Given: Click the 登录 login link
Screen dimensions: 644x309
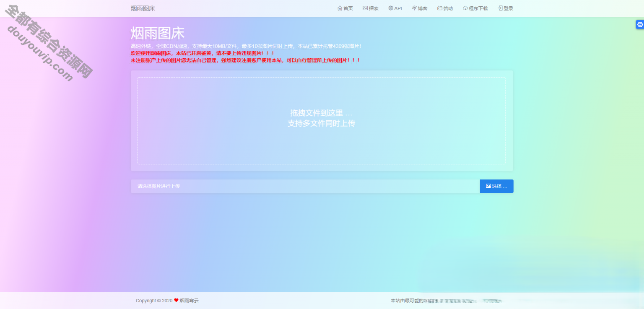Looking at the screenshot, I should (505, 8).
